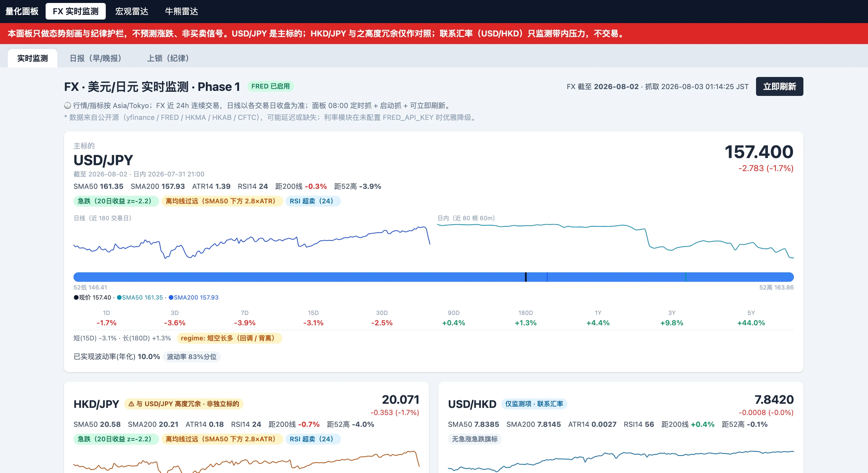Click the FX 截至 2026-08-02 timestamp text
This screenshot has width=868, height=473.
pos(603,86)
